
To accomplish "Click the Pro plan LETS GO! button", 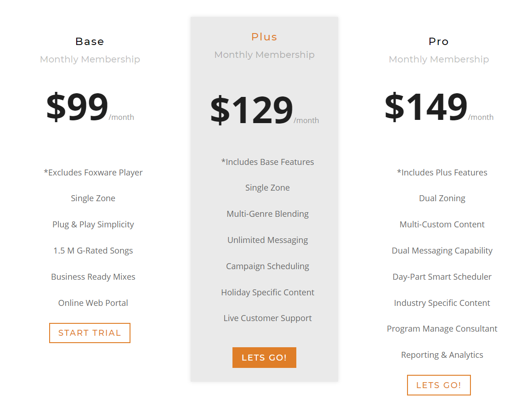I will coord(439,385).
